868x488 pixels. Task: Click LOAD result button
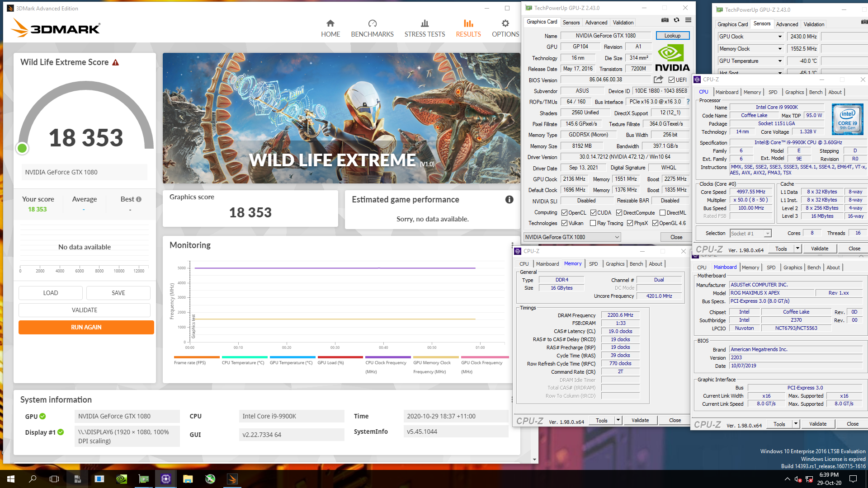(x=51, y=293)
